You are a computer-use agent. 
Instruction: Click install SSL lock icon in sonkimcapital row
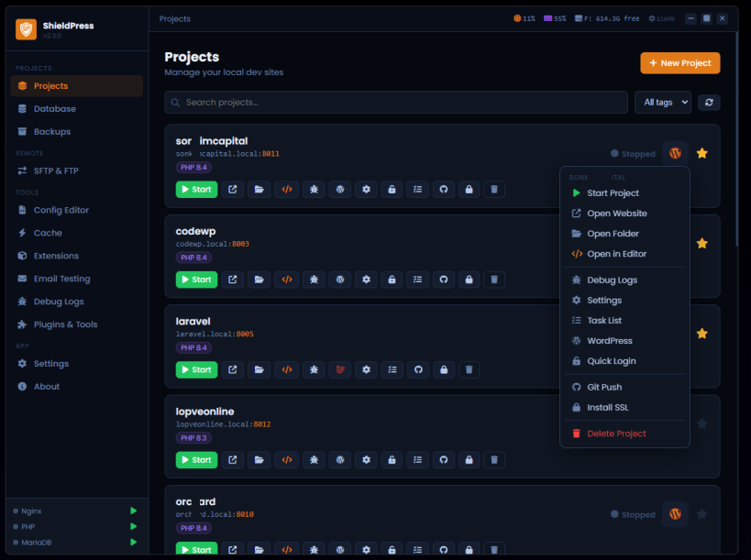pyautogui.click(x=469, y=190)
